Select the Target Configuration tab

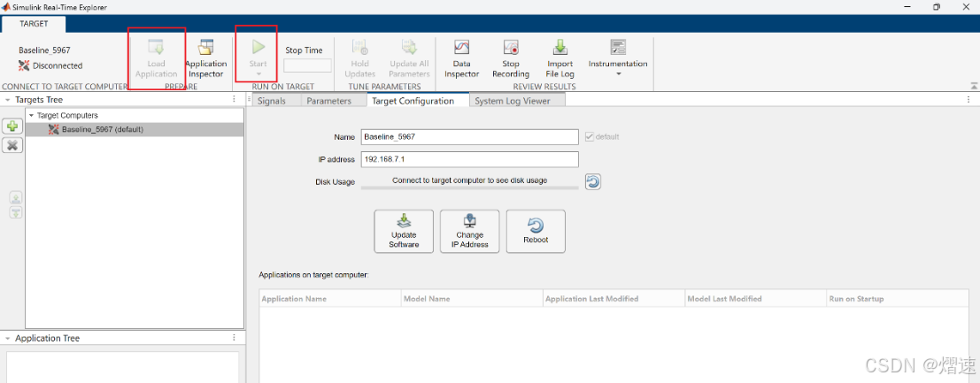click(413, 101)
